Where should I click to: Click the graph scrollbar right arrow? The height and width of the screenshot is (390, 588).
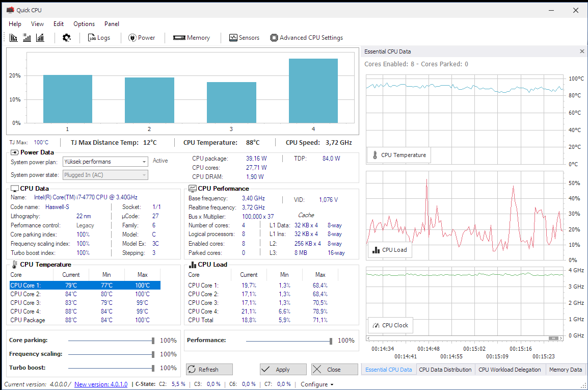[x=561, y=338]
